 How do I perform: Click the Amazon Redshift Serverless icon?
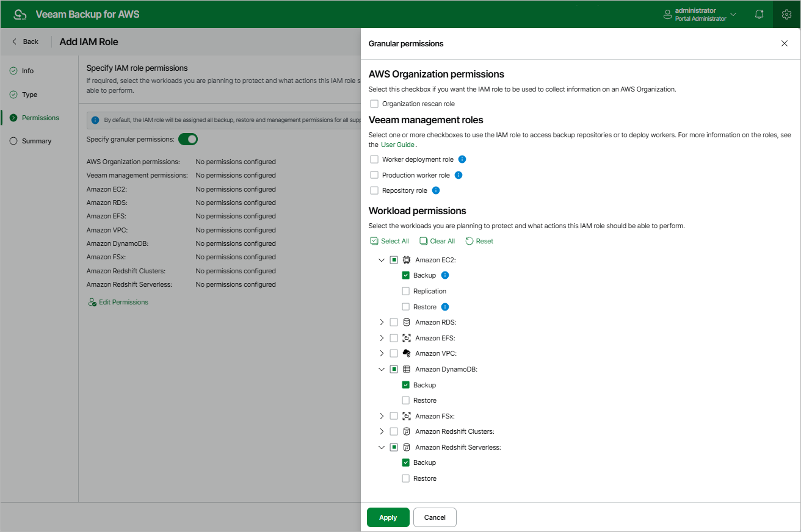pyautogui.click(x=407, y=447)
